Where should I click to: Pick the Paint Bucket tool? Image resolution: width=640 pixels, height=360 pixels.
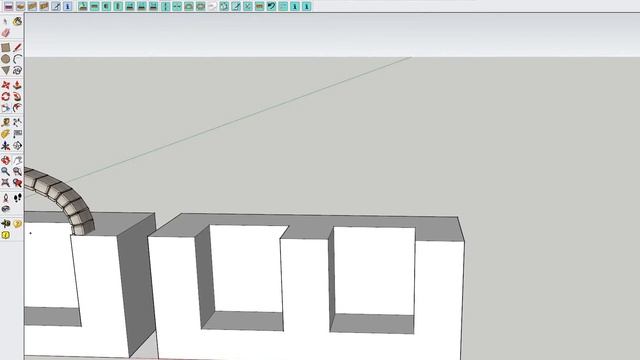point(17,21)
